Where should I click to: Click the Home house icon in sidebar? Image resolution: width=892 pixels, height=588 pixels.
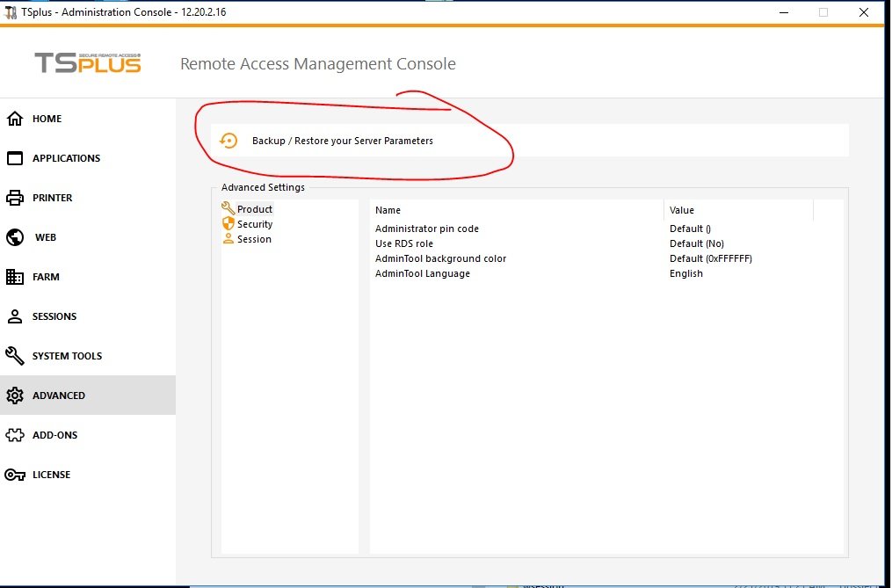(15, 119)
